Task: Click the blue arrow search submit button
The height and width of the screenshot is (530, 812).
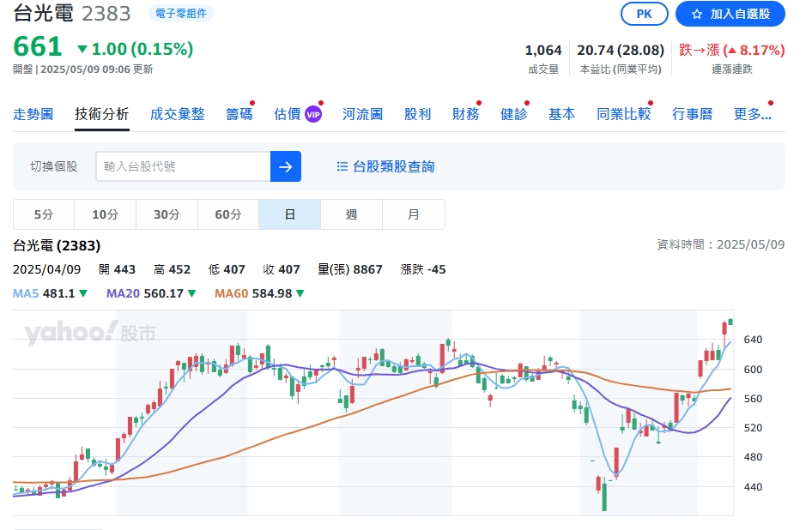Action: tap(285, 166)
